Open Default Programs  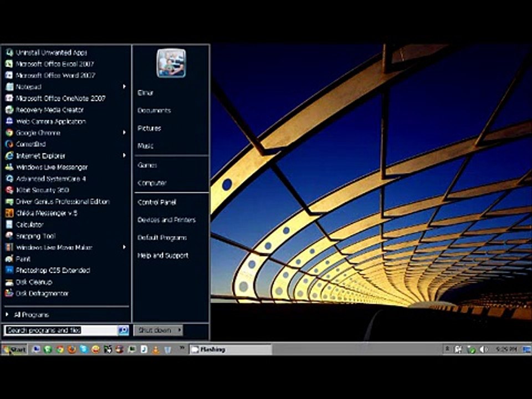point(162,238)
